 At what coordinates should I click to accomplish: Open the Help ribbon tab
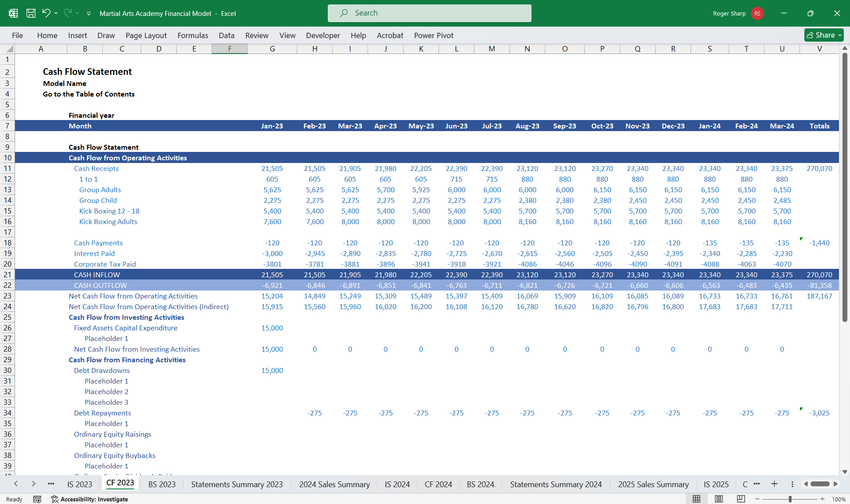(x=358, y=35)
